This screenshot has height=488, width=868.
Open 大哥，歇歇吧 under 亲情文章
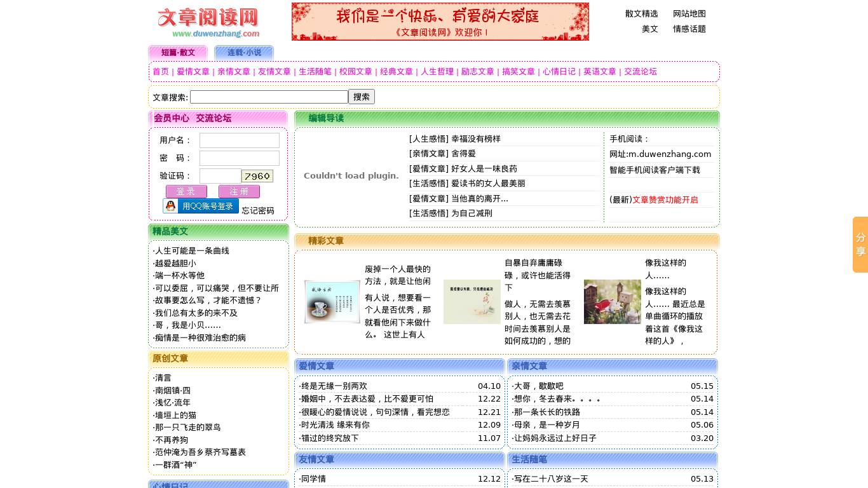[537, 386]
